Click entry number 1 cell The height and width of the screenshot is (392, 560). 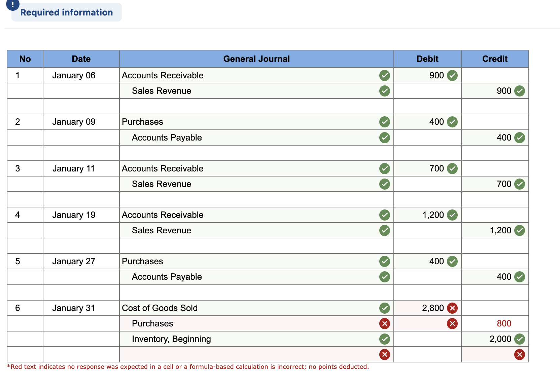coord(25,75)
